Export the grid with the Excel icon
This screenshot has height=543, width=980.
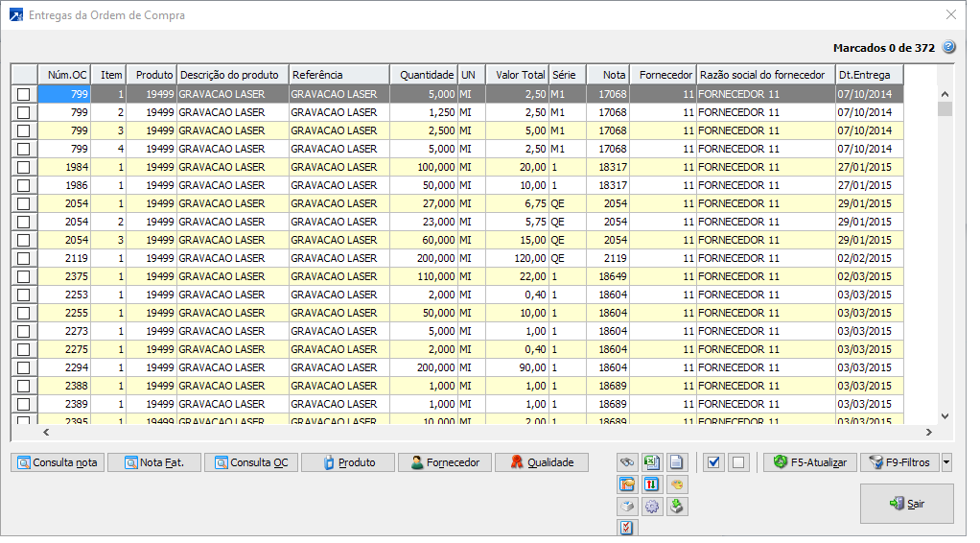652,462
